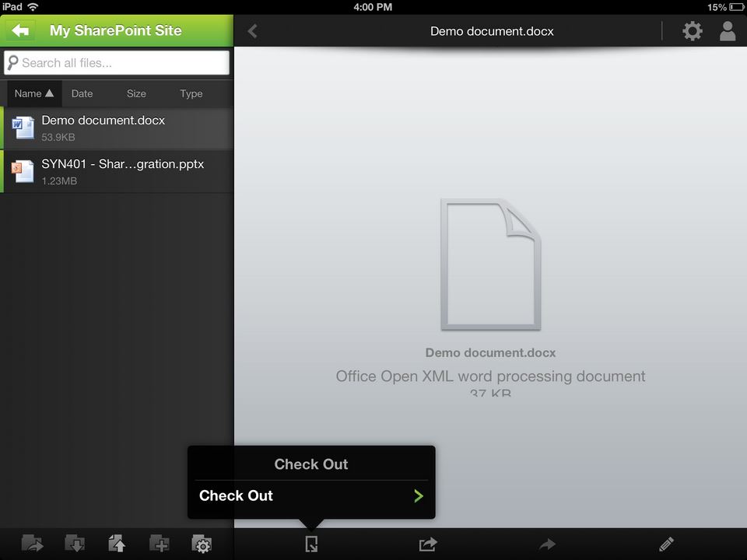Viewport: 747px width, 560px height.
Task: Click the PowerPoint icon of SYN401 file
Action: coord(23,171)
